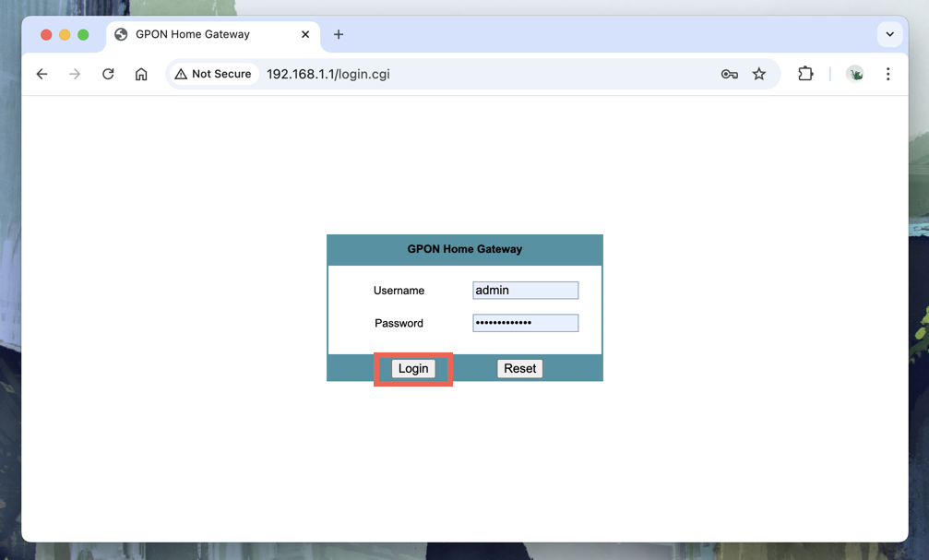Open the profile avatar icon
Viewport: 929px width, 560px height.
tap(855, 74)
